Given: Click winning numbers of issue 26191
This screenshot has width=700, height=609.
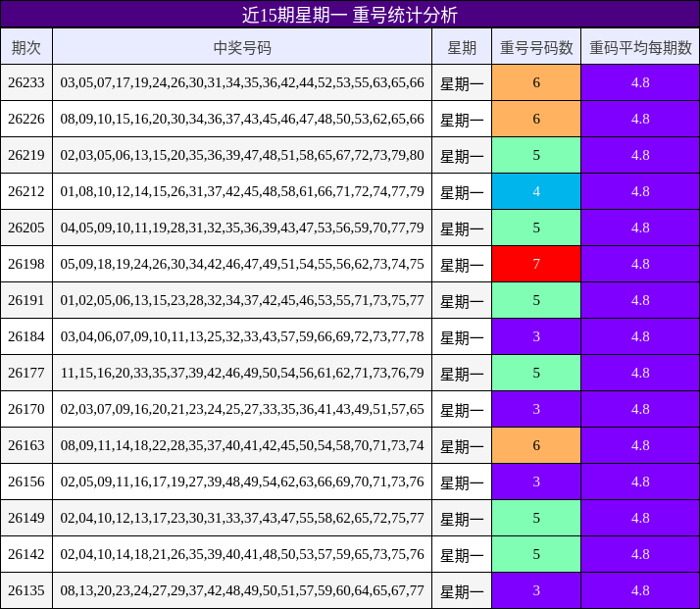Looking at the screenshot, I should [x=242, y=300].
